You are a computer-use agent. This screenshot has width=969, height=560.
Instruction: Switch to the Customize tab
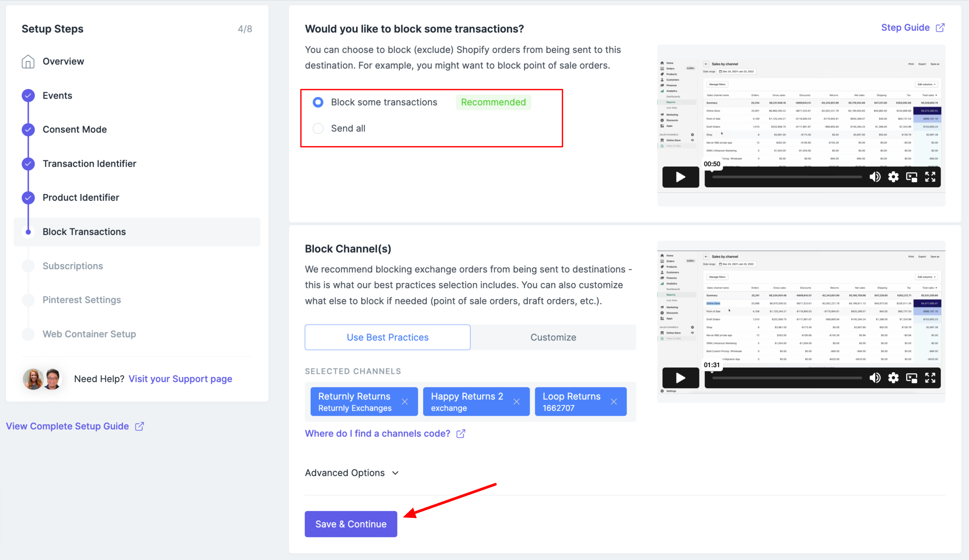pyautogui.click(x=553, y=337)
